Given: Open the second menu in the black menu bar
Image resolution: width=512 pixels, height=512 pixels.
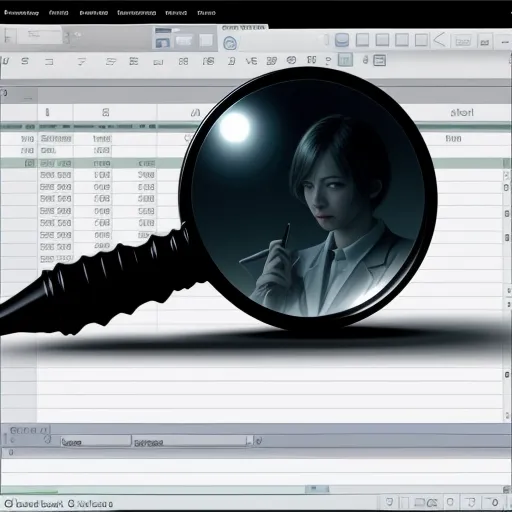Looking at the screenshot, I should (58, 13).
